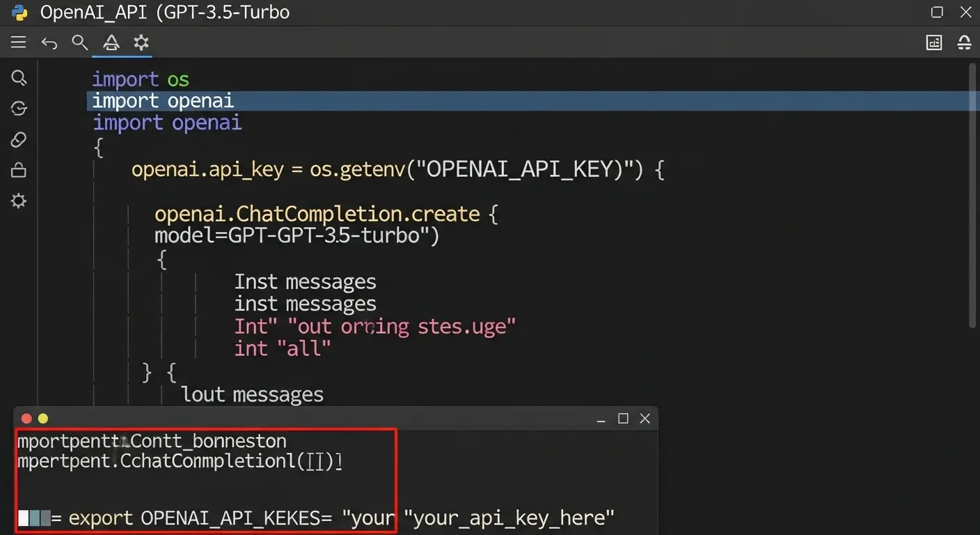The image size is (980, 535).
Task: Maximize the terminal panel
Action: 623,418
